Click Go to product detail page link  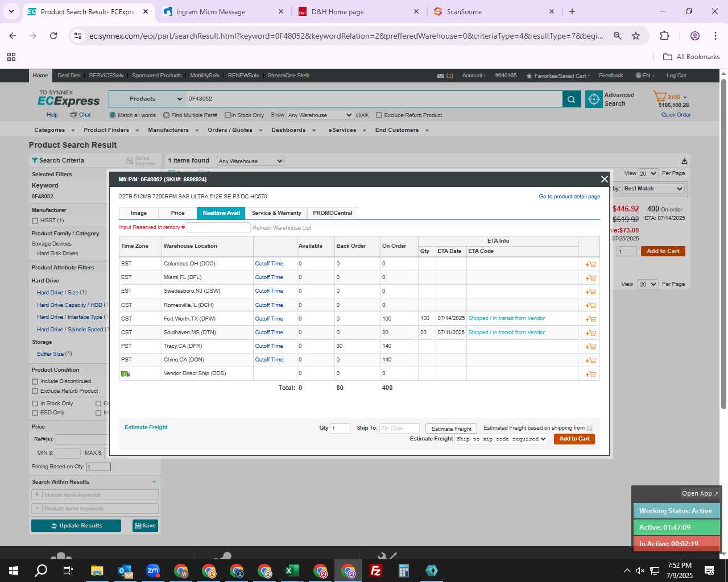pyautogui.click(x=569, y=197)
